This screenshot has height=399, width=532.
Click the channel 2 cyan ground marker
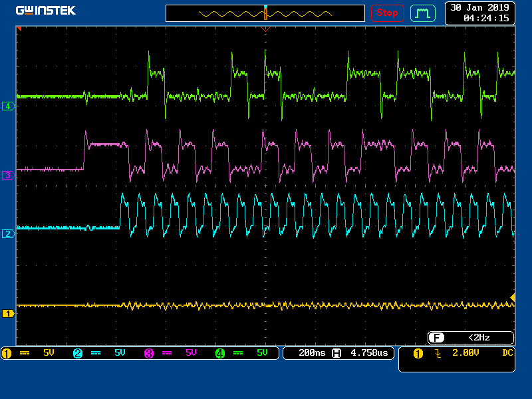click(x=8, y=234)
